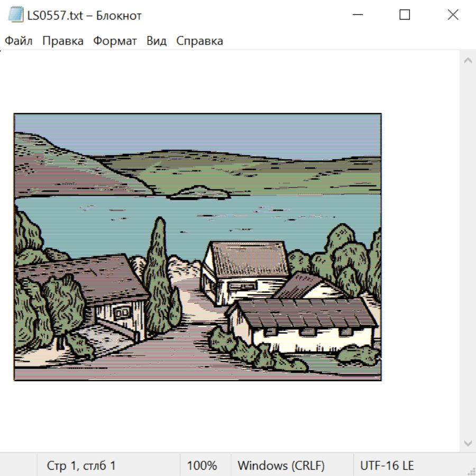Open the Правка menu

point(62,41)
